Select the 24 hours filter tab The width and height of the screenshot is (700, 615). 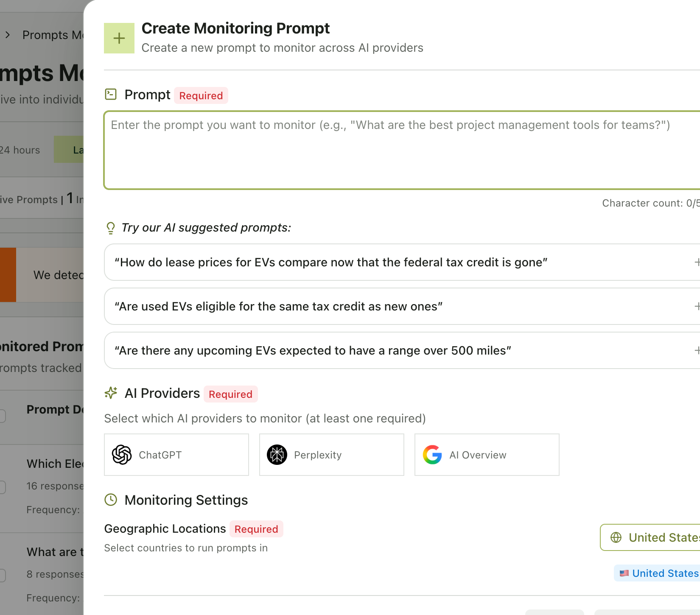tap(20, 149)
